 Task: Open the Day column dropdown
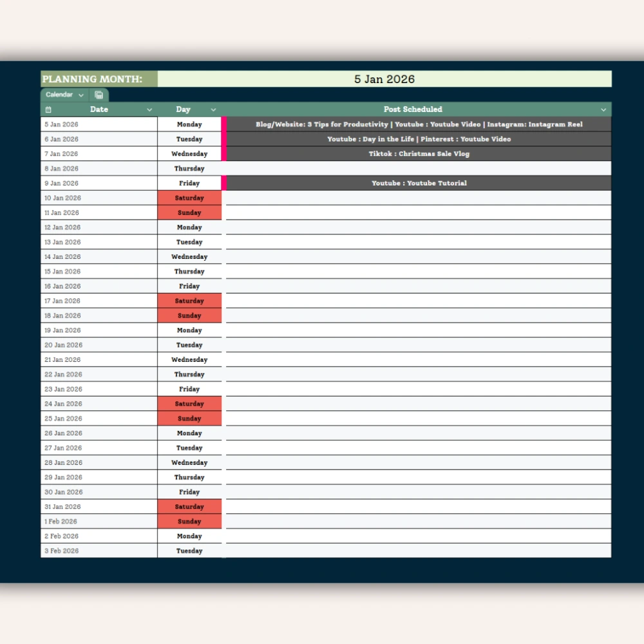(x=213, y=109)
